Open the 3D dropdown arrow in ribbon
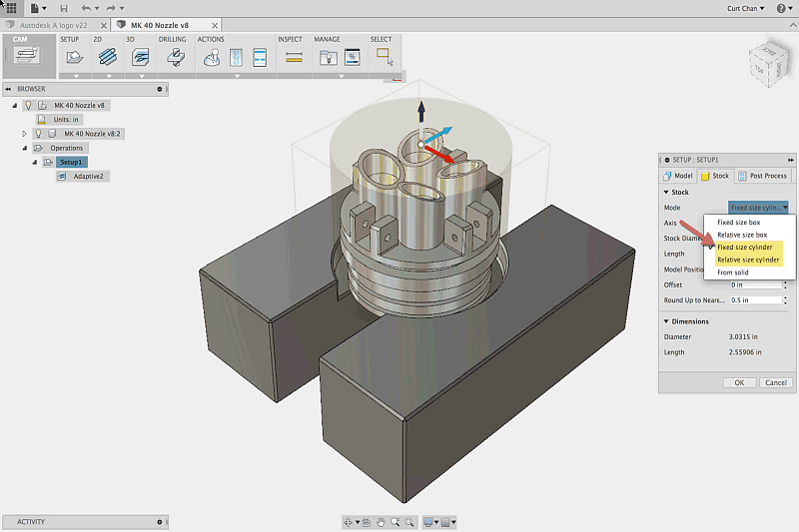 click(142, 76)
